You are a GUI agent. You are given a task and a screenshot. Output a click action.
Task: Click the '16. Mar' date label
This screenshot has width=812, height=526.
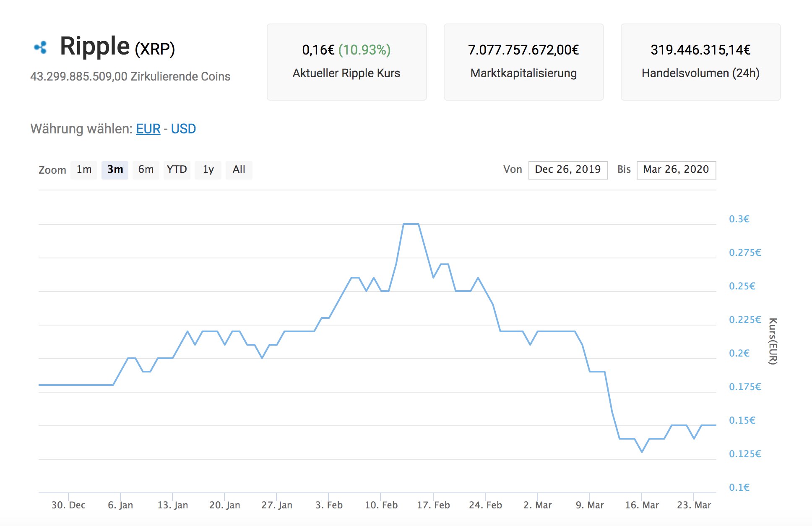coord(642,505)
